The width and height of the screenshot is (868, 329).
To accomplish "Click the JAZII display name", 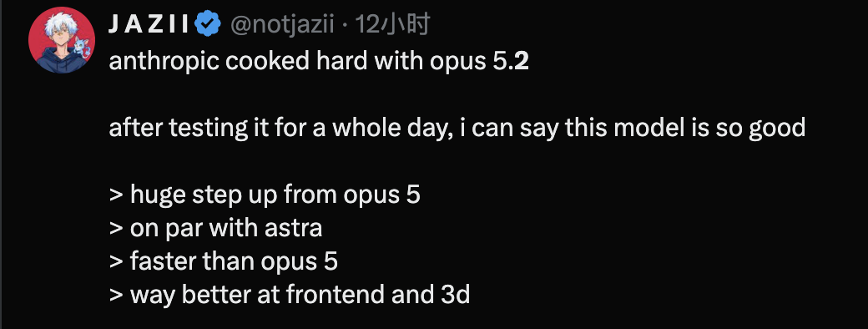I will (x=149, y=25).
